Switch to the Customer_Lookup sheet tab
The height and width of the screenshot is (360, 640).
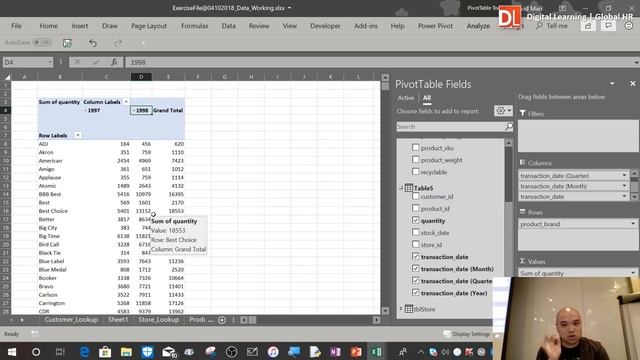[71, 320]
